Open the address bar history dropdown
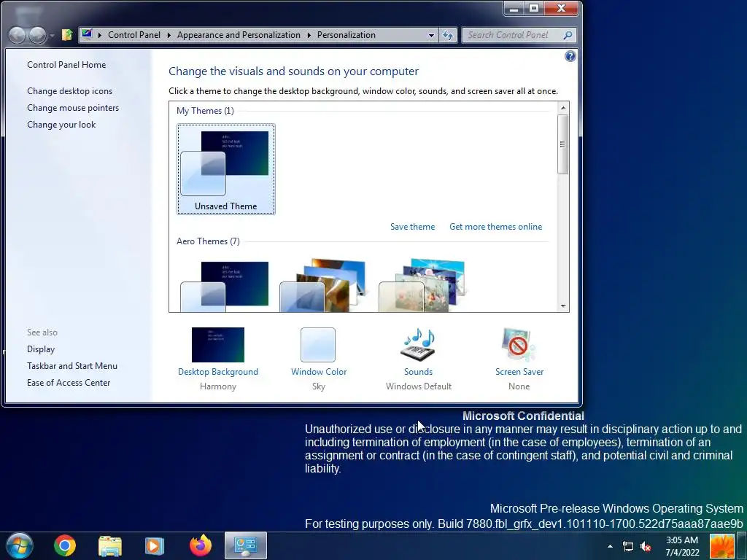 tap(431, 35)
